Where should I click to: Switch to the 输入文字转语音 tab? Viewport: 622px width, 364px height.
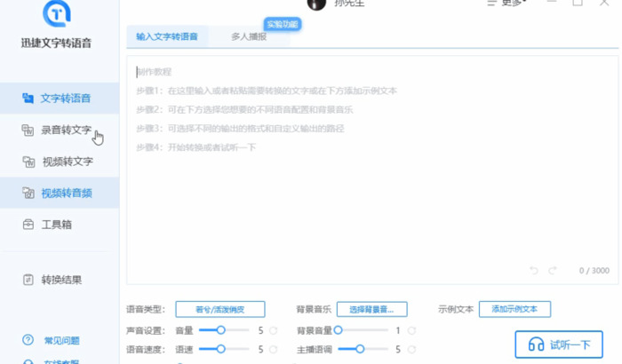point(167,37)
